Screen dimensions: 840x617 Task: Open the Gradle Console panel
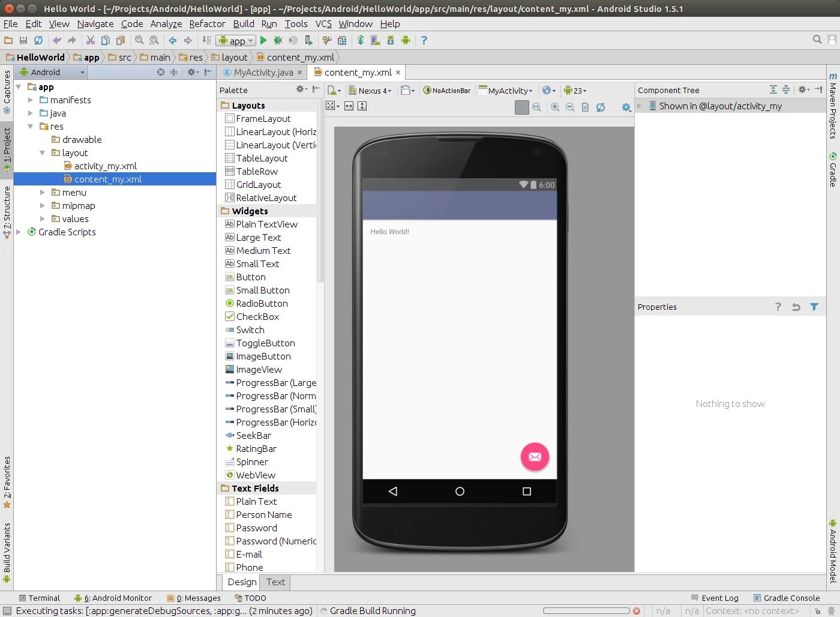[x=787, y=598]
